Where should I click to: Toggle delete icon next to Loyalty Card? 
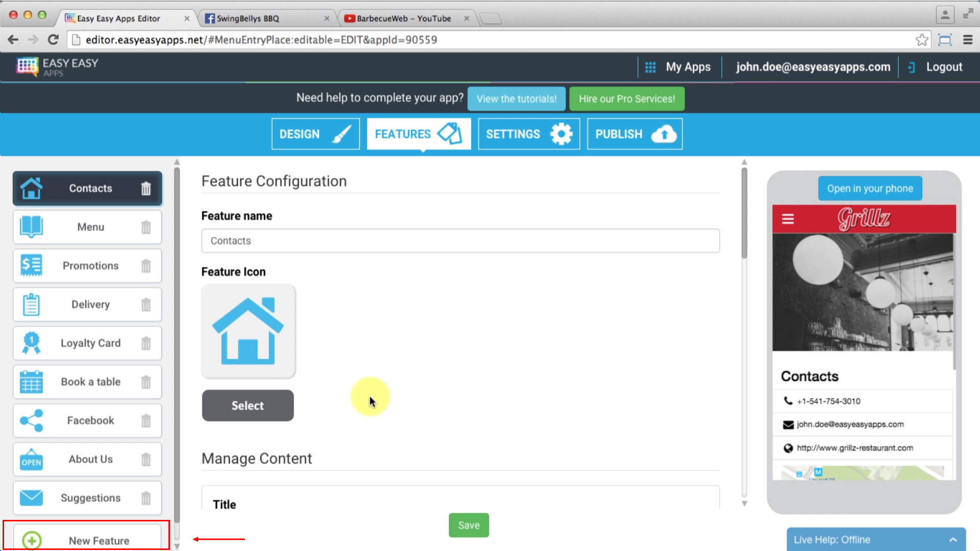145,342
